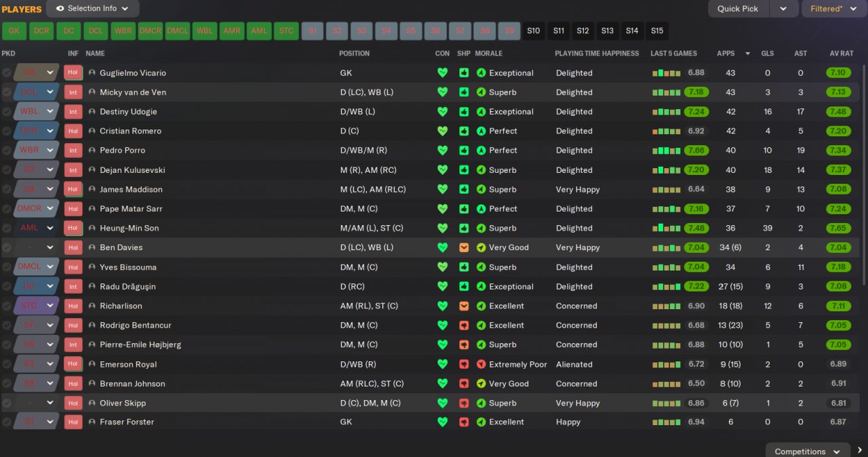
Task: Click the arrow next to Competitions
Action: click(x=860, y=451)
